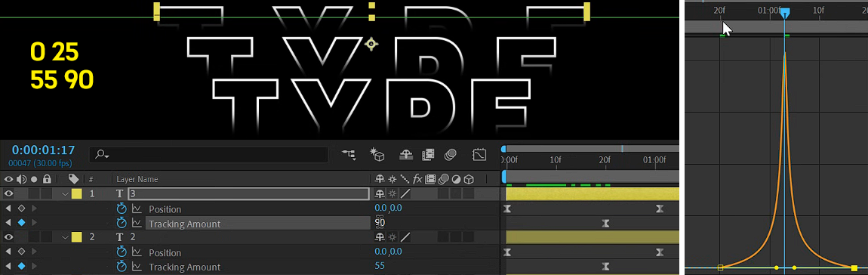
Task: Click the last Position keyframe of layer 3
Action: (660, 209)
